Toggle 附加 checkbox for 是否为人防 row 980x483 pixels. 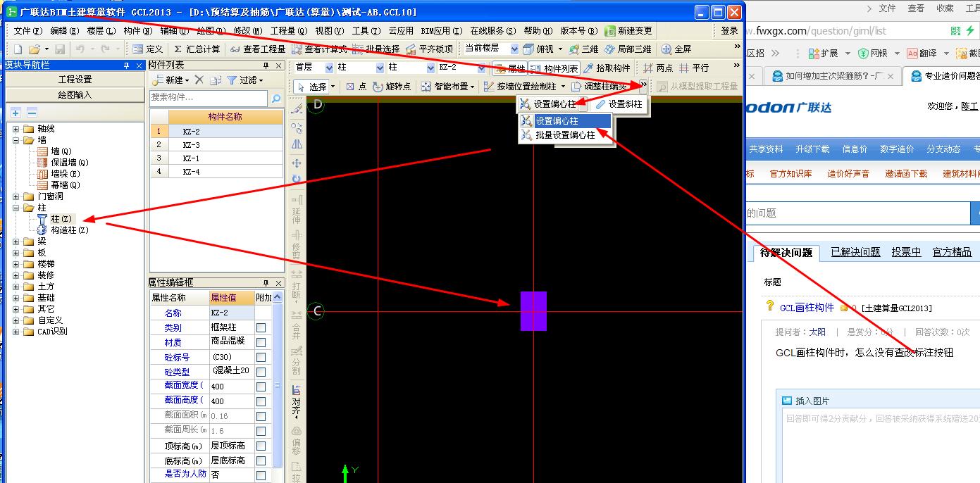tap(261, 475)
